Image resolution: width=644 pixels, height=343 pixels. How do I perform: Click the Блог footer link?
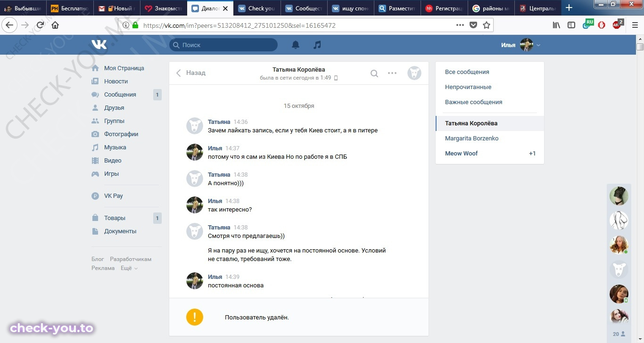tap(98, 259)
